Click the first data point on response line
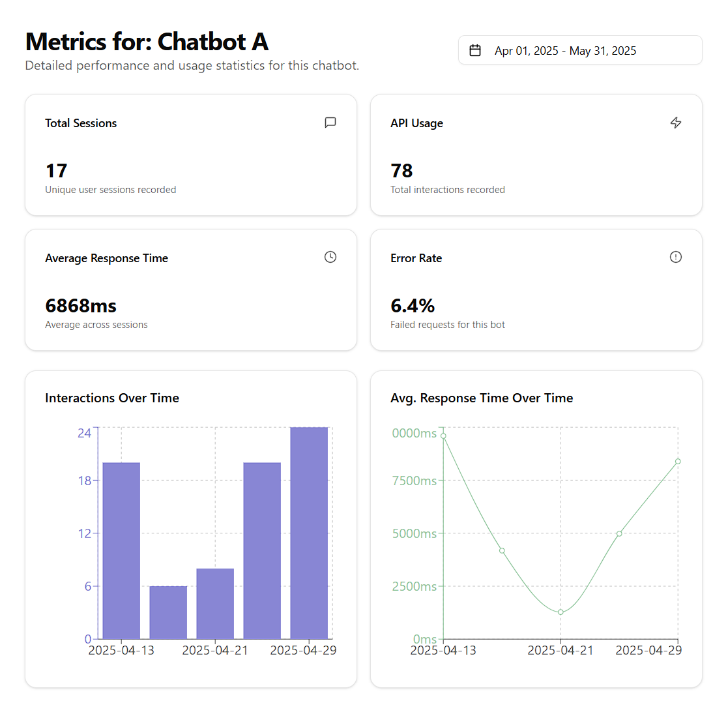The height and width of the screenshot is (714, 728). [444, 436]
